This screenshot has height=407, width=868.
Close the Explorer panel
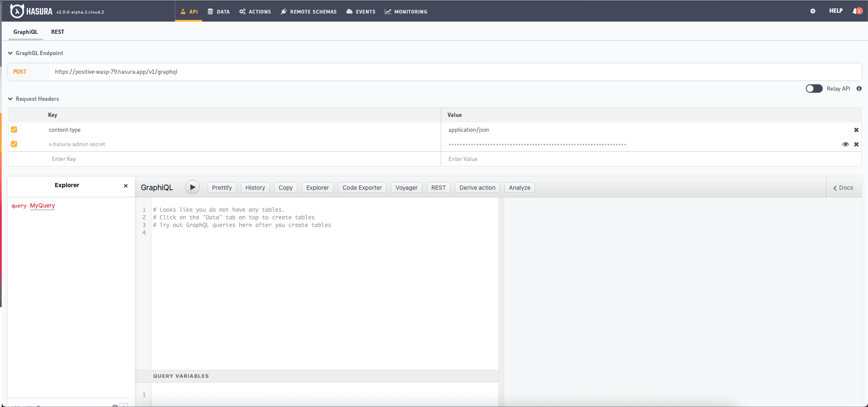coord(126,186)
